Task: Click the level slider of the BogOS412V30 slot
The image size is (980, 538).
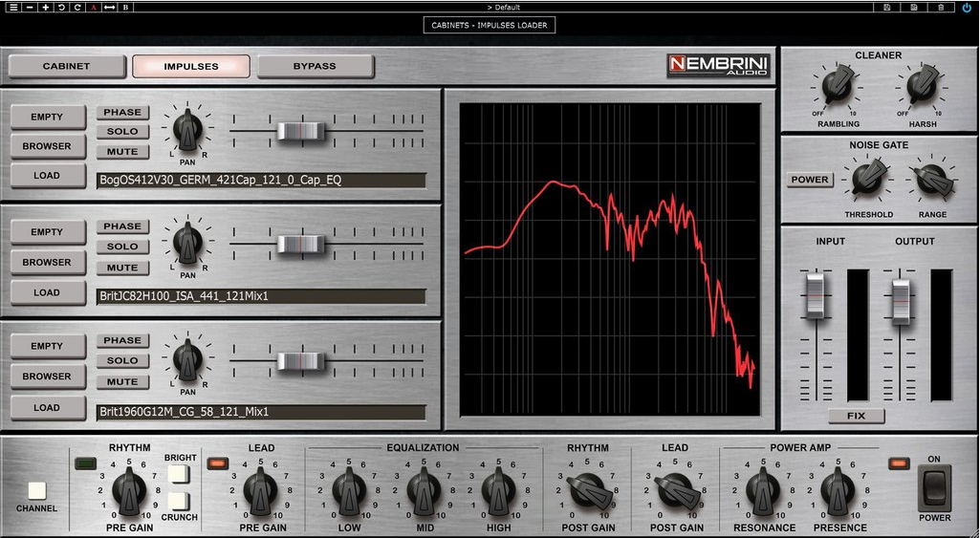Action: (x=301, y=131)
